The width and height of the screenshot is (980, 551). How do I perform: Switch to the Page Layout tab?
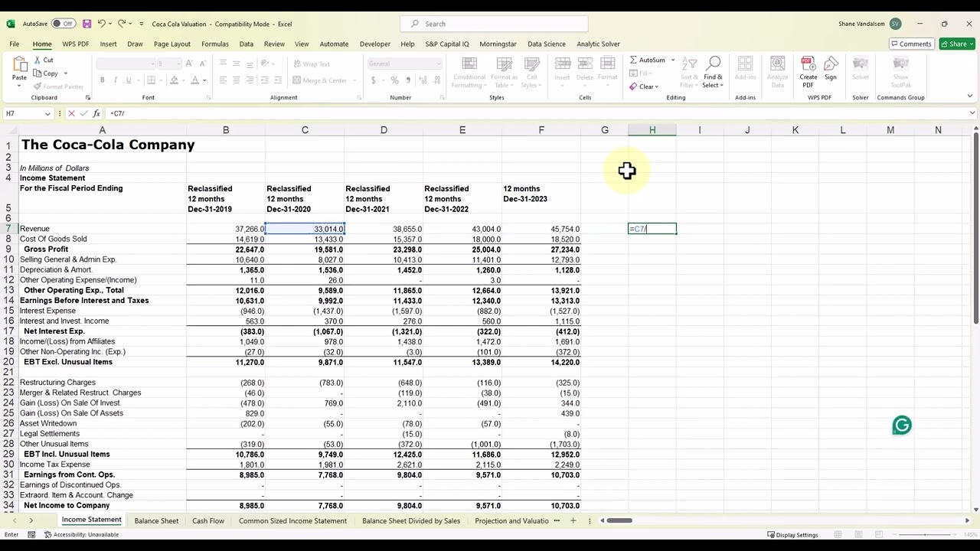click(x=172, y=44)
